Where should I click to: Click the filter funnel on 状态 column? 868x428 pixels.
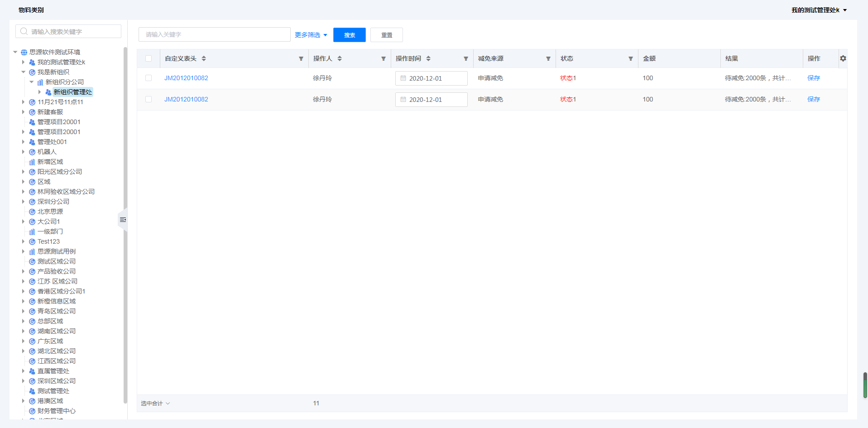(630, 58)
